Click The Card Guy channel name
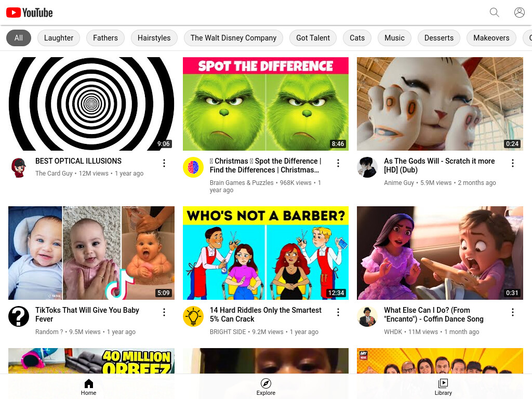532x399 pixels. (x=54, y=174)
